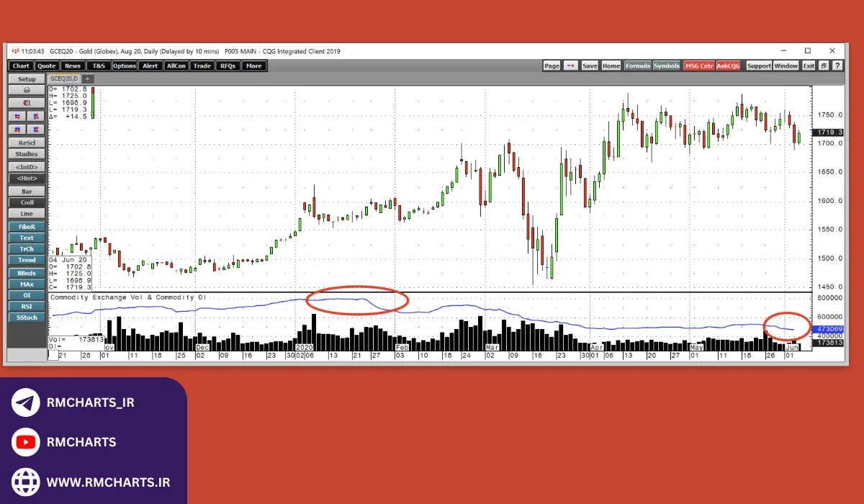Screen dimensions: 864x504
Task: Click the double horizontal arrows icon
Action: (x=17, y=129)
